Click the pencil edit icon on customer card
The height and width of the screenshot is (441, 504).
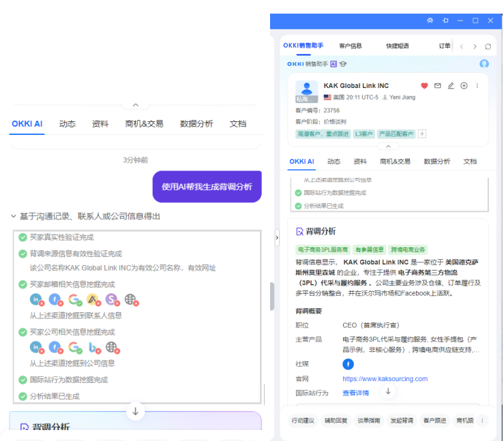(451, 86)
